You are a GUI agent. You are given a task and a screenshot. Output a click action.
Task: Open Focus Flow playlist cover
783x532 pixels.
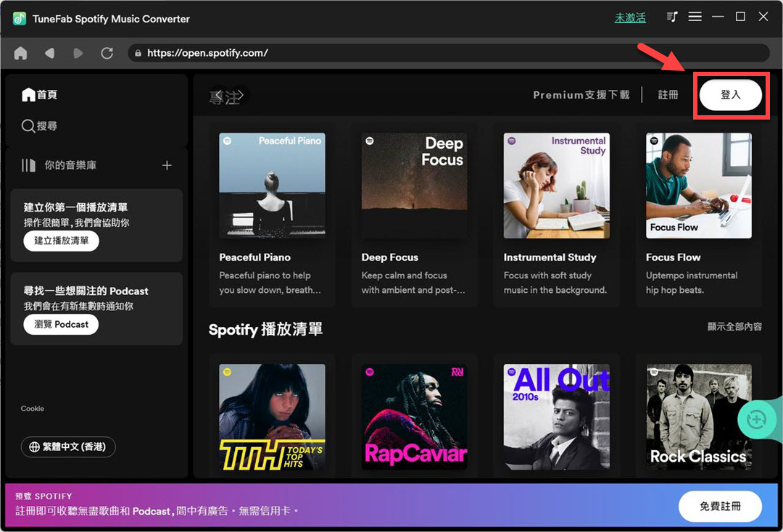click(699, 186)
